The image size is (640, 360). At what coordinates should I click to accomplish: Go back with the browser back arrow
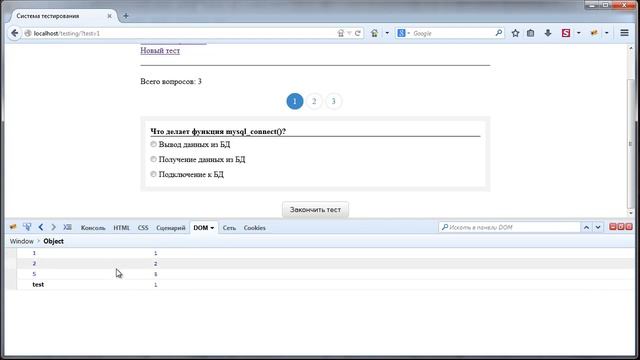[15, 33]
